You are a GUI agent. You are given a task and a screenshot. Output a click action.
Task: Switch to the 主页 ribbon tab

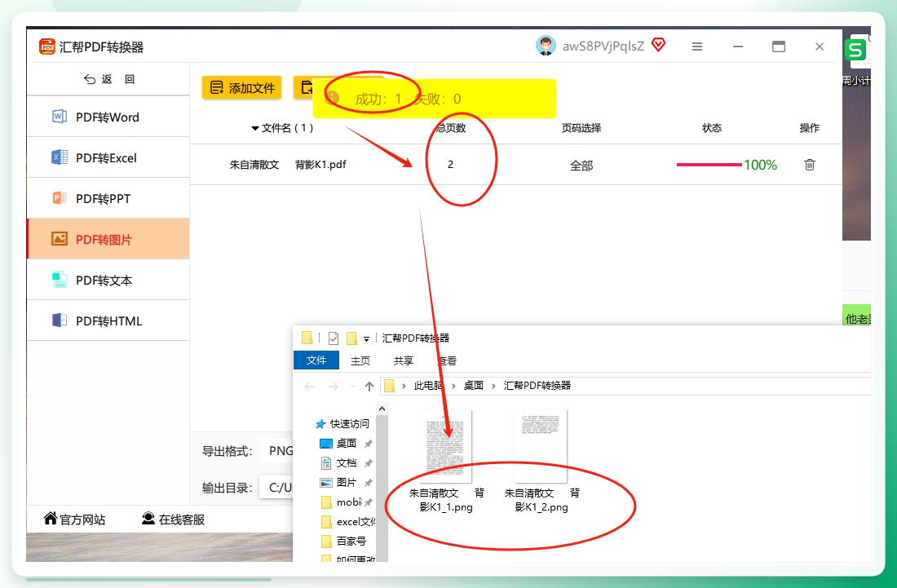coord(360,361)
